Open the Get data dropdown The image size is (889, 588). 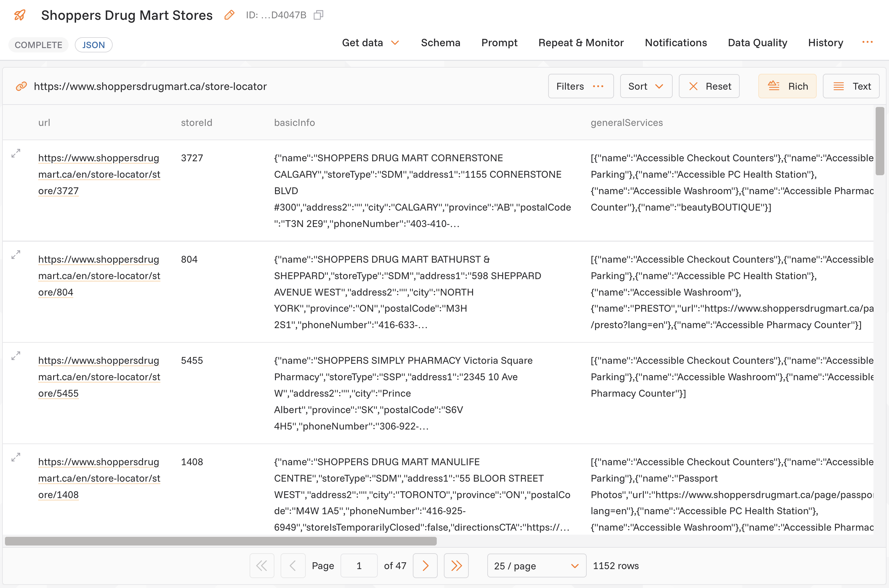click(370, 43)
